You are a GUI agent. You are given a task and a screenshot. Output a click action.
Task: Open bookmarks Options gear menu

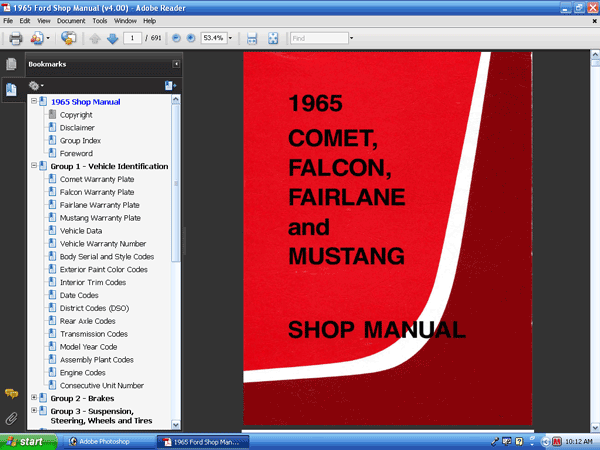(36, 86)
